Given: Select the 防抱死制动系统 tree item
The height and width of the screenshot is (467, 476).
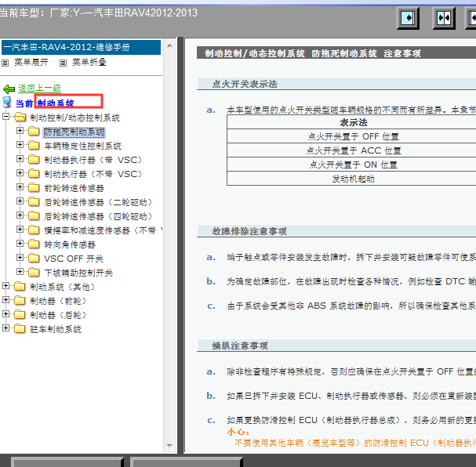Looking at the screenshot, I should point(74,132).
